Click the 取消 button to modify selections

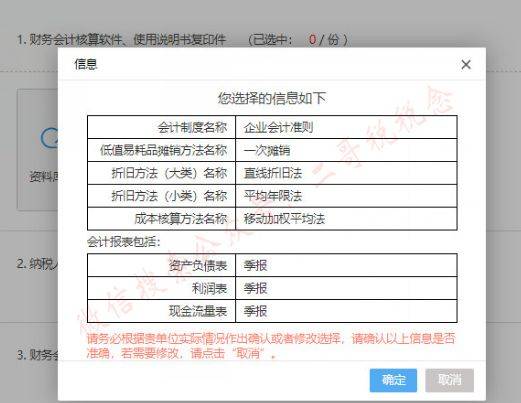pos(449,380)
